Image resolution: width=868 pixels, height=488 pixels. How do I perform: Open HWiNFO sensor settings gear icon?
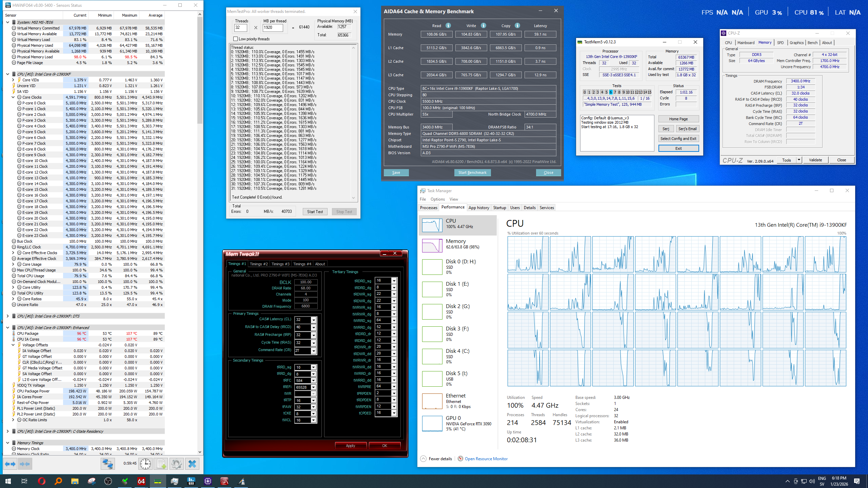[176, 464]
